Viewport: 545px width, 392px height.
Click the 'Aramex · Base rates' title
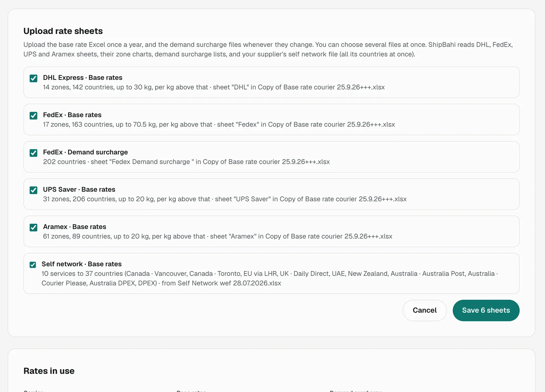pos(75,227)
